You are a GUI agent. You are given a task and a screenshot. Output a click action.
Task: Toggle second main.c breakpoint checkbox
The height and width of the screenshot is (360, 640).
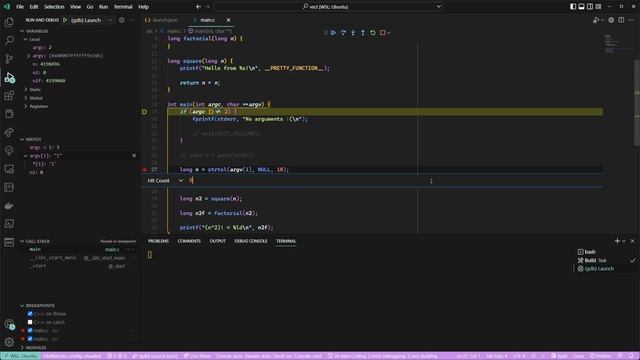click(30, 339)
